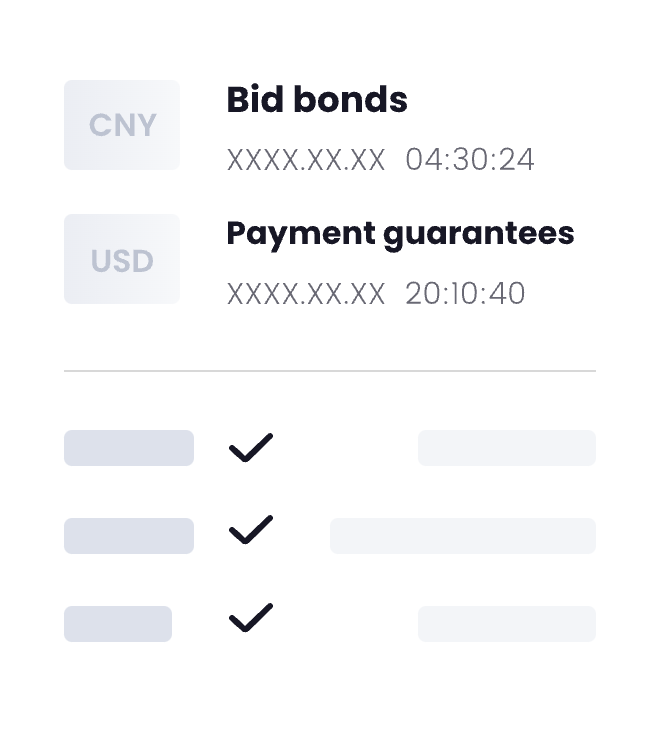Select the Payment guarantees timestamp 20:10:40
The width and height of the screenshot is (660, 746).
(x=465, y=294)
